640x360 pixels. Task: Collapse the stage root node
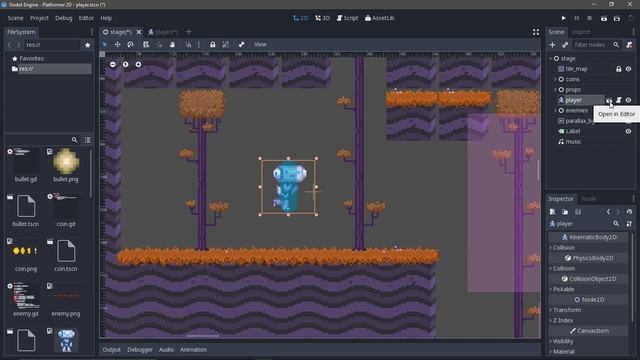click(551, 58)
